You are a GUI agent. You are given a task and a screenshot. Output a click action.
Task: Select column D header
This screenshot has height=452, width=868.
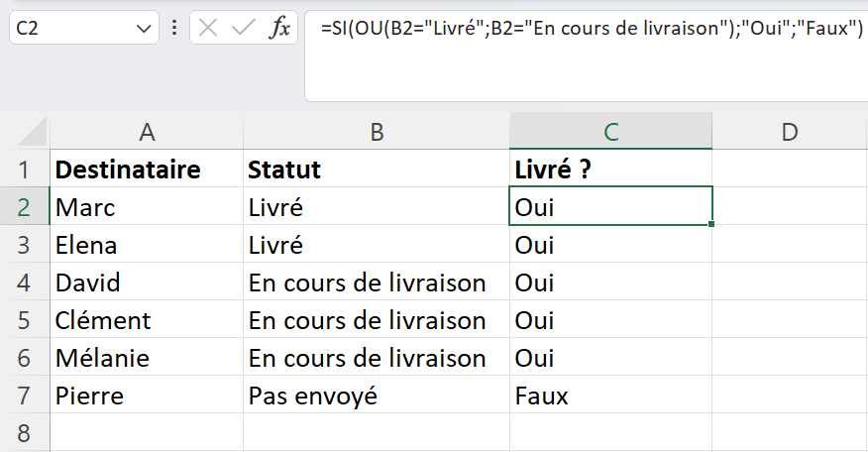tap(790, 132)
